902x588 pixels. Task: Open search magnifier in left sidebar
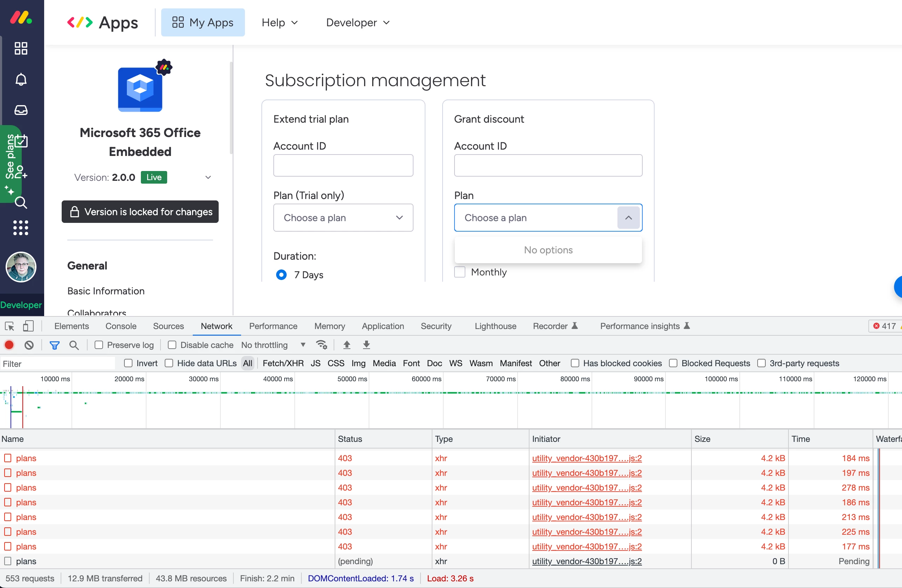[21, 203]
